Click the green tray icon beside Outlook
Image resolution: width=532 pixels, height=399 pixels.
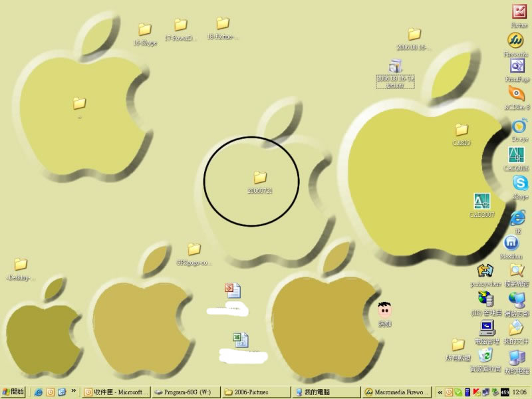click(458, 392)
